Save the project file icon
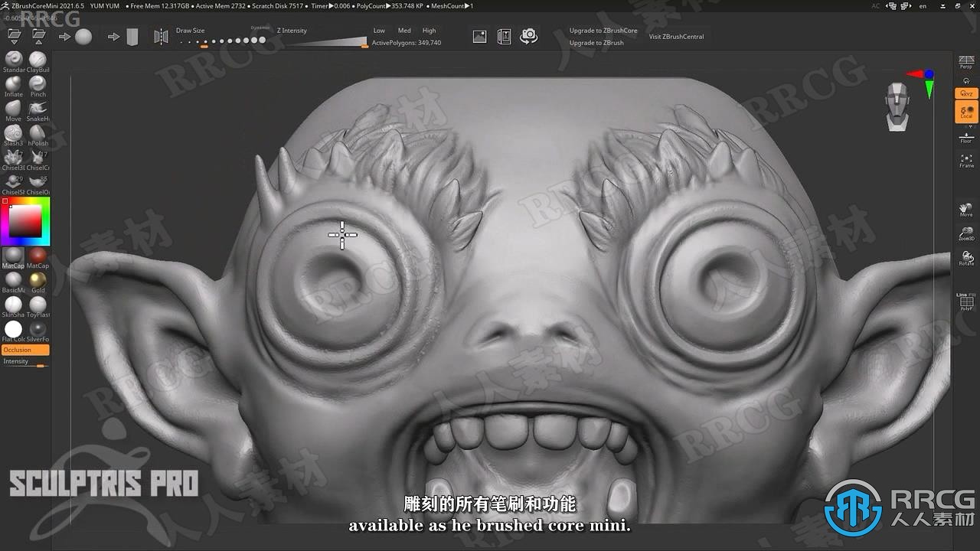Image resolution: width=980 pixels, height=551 pixels. tap(38, 36)
